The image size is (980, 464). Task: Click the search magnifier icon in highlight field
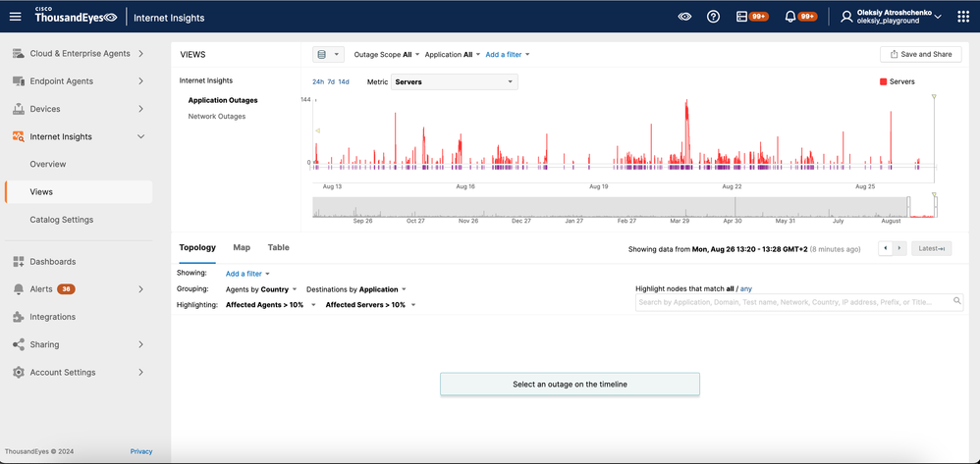tap(956, 301)
